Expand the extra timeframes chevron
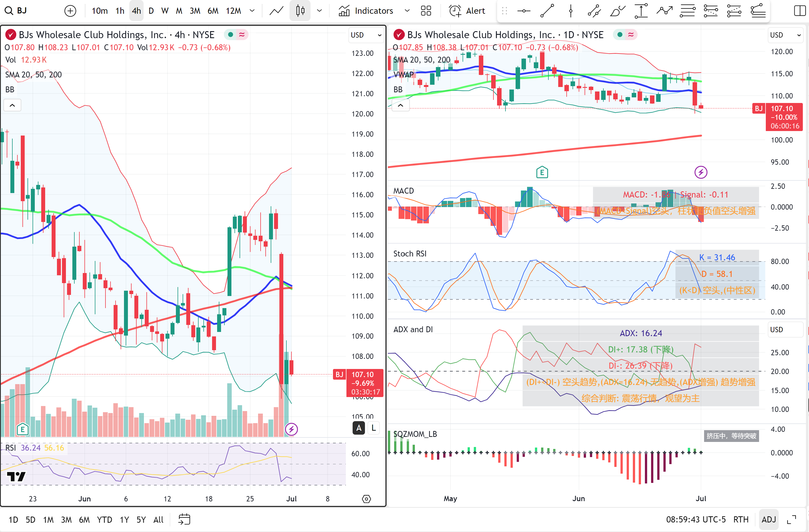 252,11
